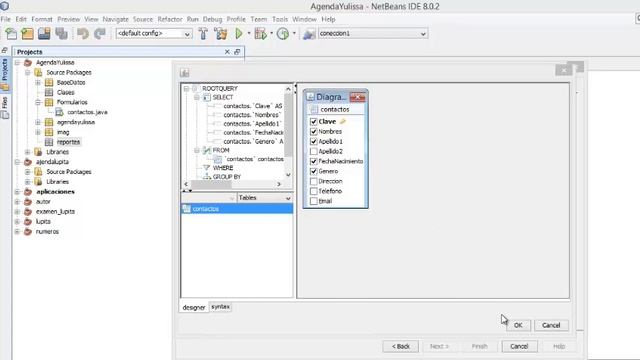
Task: Click the Debug Project toolbar icon
Action: [x=260, y=33]
